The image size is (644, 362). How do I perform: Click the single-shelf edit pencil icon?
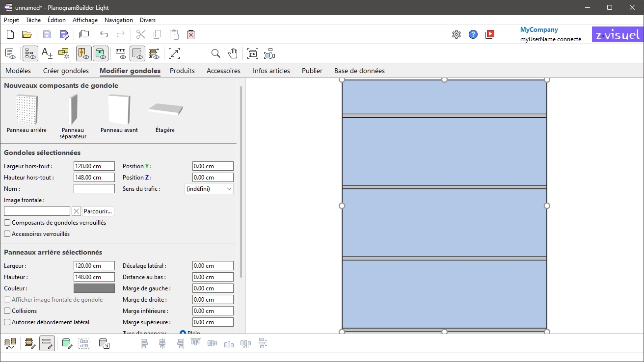point(47,343)
